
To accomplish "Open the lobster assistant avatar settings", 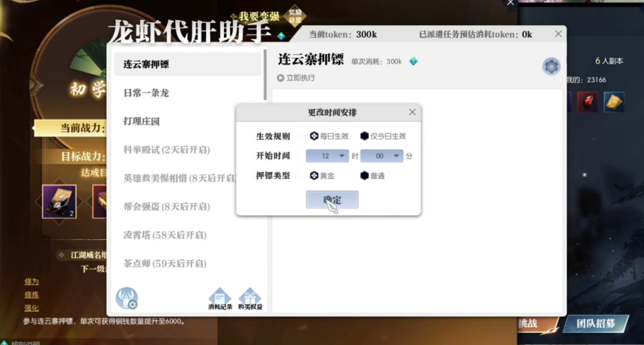I will [127, 298].
